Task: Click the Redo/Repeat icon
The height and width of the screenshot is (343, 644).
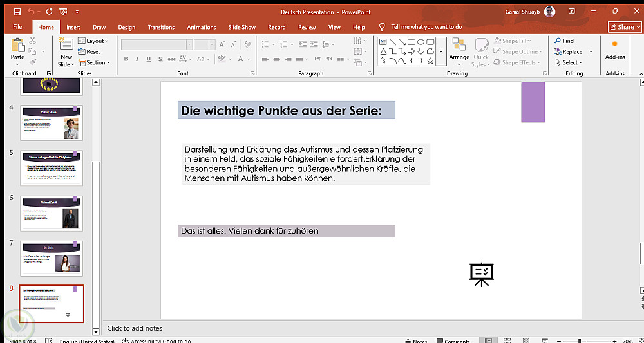Action: [x=50, y=12]
